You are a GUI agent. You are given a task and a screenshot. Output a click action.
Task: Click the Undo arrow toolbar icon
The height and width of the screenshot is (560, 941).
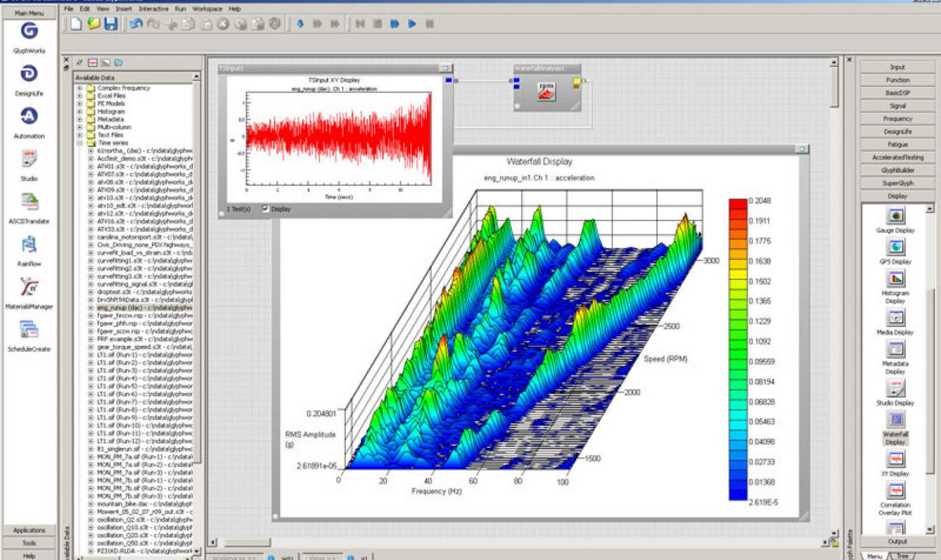[136, 24]
